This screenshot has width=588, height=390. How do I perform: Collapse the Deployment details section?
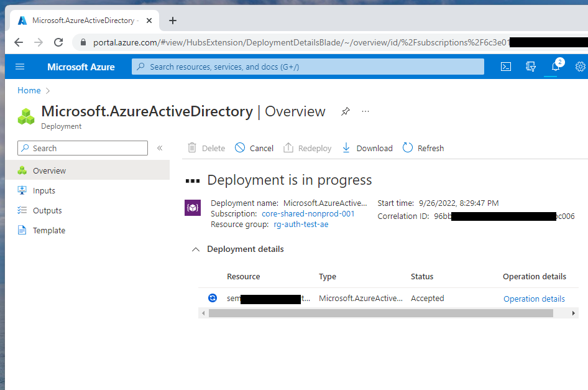[196, 249]
